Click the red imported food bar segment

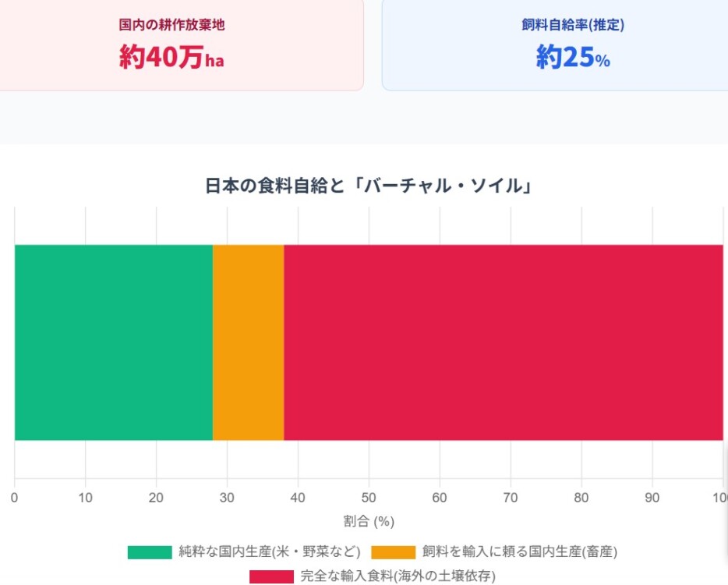click(503, 342)
